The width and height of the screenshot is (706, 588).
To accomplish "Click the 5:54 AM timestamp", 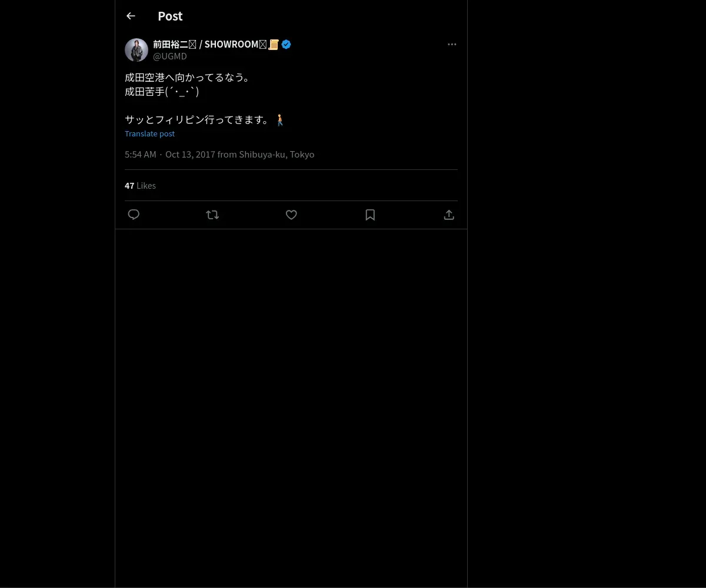I will pos(141,154).
